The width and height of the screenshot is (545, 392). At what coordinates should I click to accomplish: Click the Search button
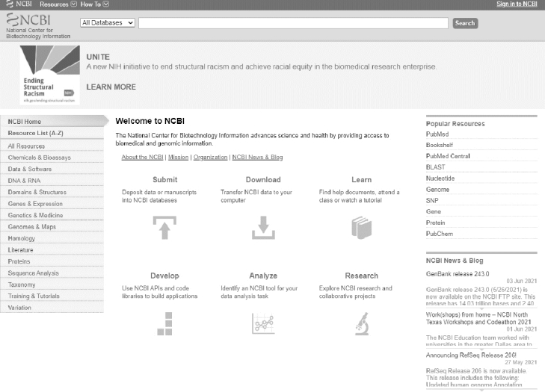(465, 23)
